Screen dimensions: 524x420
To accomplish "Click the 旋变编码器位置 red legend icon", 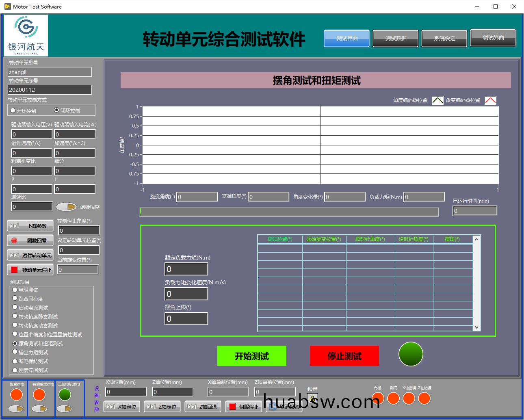I will (490, 100).
